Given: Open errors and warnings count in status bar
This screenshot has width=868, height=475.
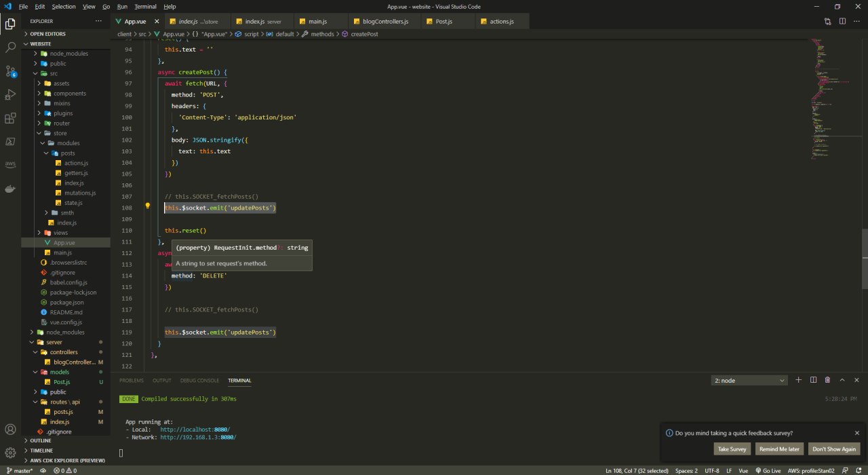Looking at the screenshot, I should tap(65, 470).
